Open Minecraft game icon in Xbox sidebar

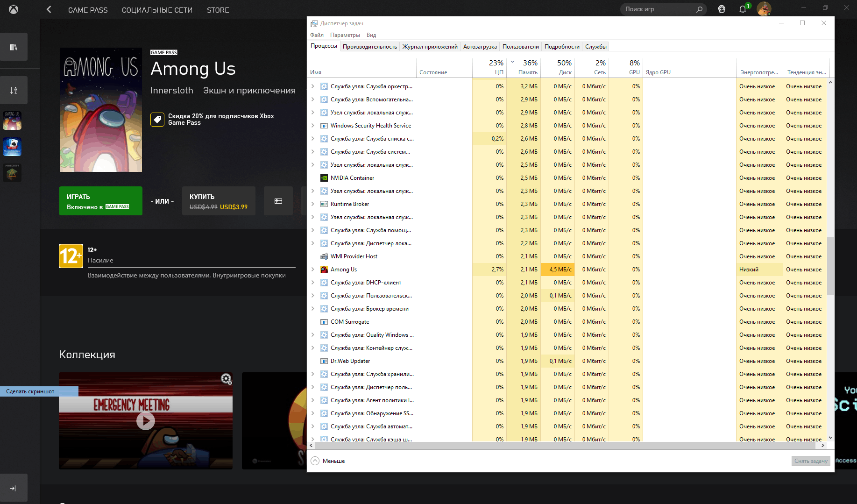coord(12,173)
